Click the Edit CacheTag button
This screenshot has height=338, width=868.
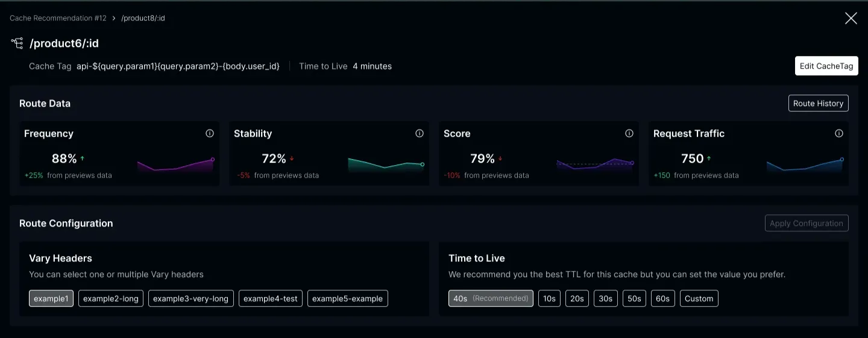point(826,66)
